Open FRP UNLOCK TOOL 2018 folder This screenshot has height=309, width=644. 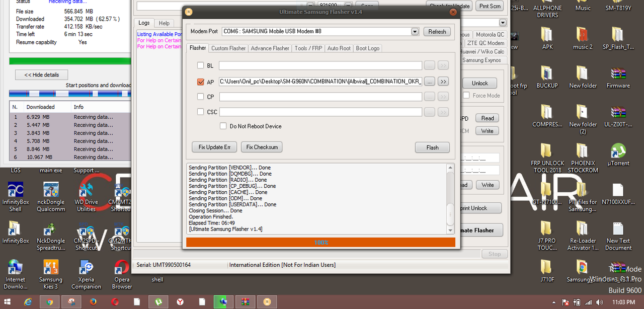[x=547, y=158]
